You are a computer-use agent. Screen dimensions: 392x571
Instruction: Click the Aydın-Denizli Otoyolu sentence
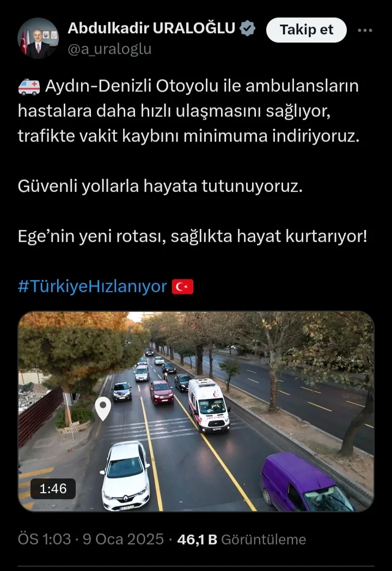point(188,111)
